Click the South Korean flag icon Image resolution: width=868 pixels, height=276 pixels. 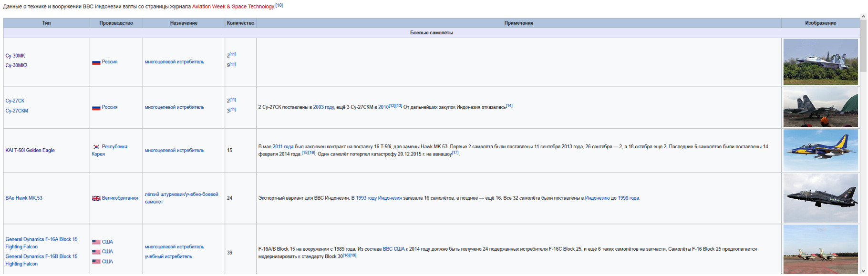tap(96, 147)
